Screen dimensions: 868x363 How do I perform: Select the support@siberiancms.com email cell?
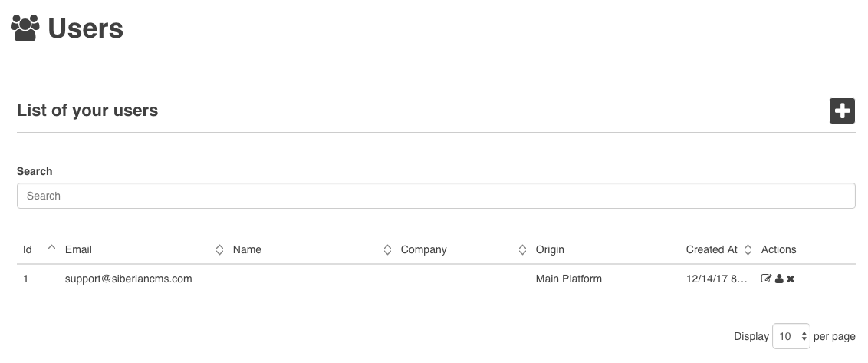coord(128,279)
